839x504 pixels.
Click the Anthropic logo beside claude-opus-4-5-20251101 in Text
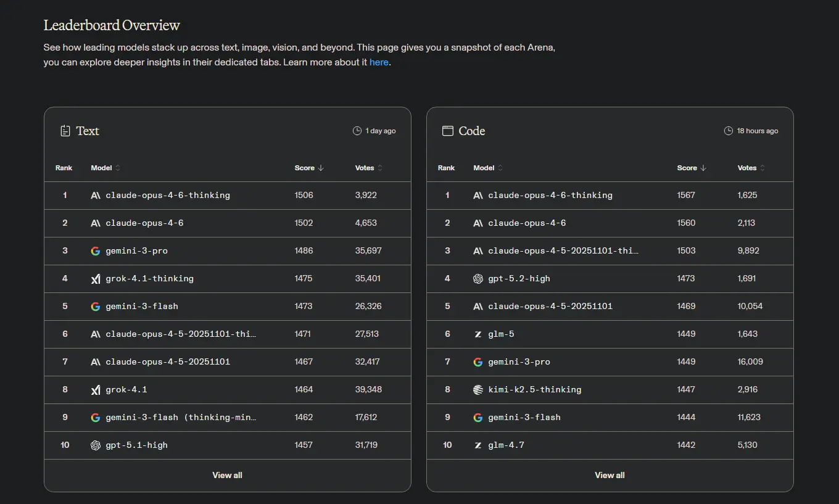tap(96, 362)
